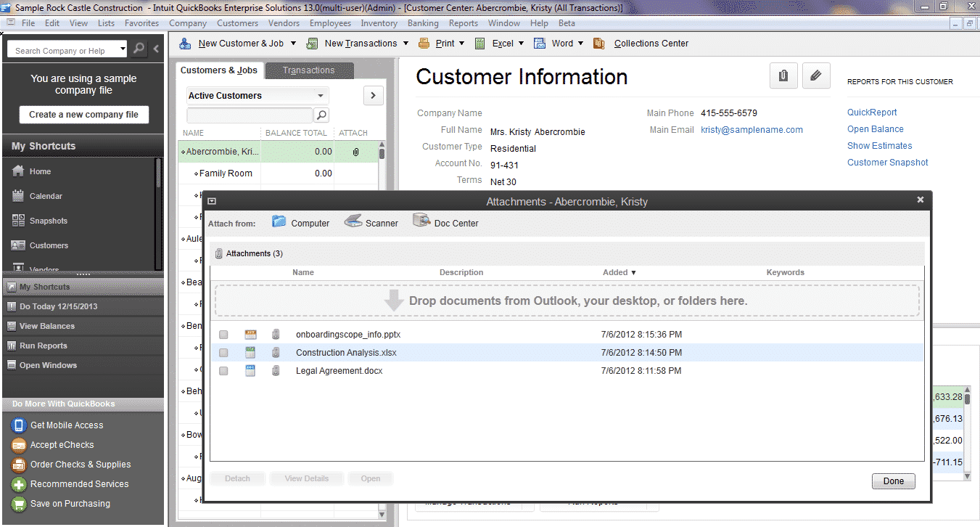This screenshot has height=527, width=980.
Task: Click Show Estimates link
Action: coord(880,146)
